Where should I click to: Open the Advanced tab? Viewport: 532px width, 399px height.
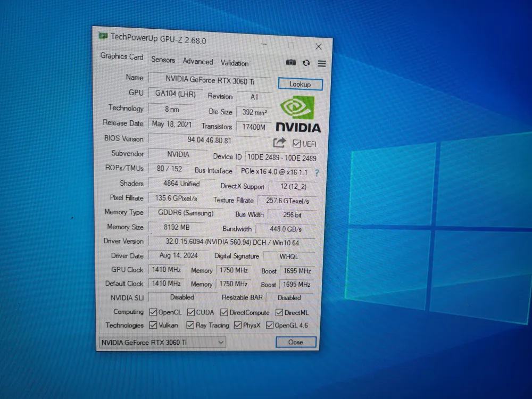point(198,61)
